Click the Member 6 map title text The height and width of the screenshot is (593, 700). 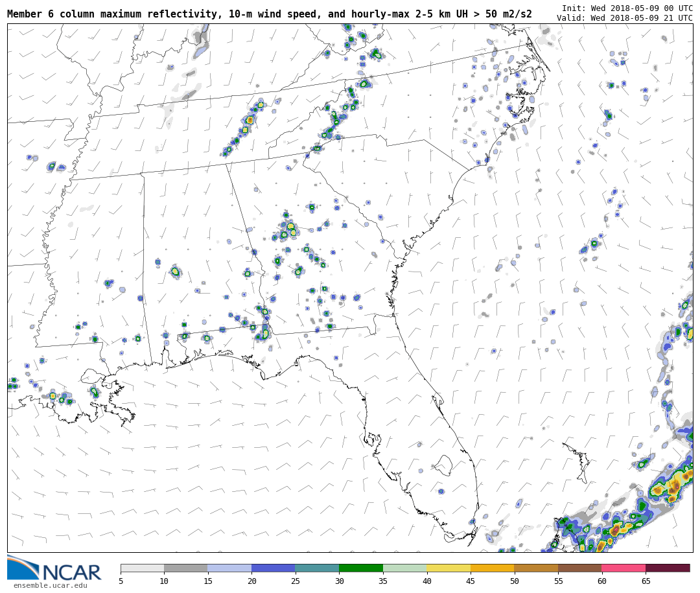click(x=269, y=14)
